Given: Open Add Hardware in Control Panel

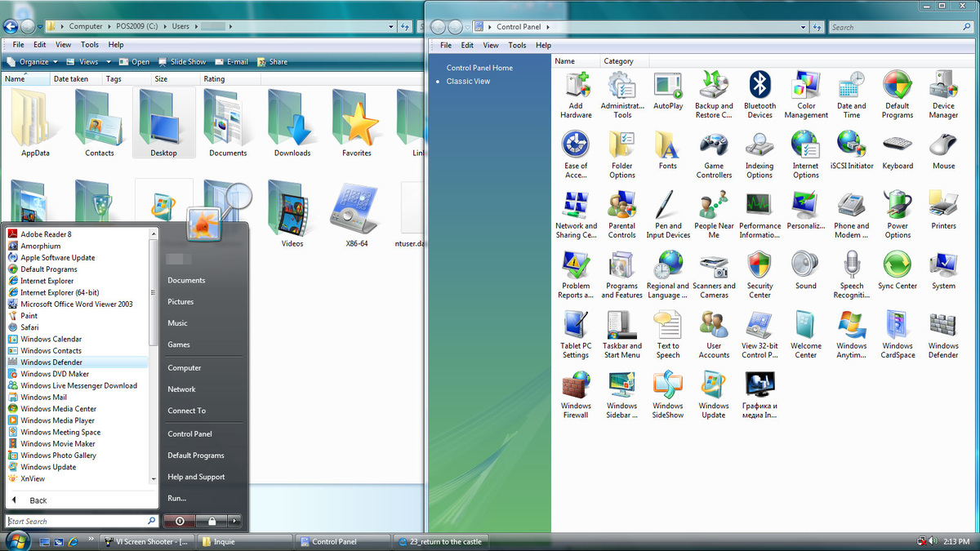Looking at the screenshot, I should click(x=576, y=95).
